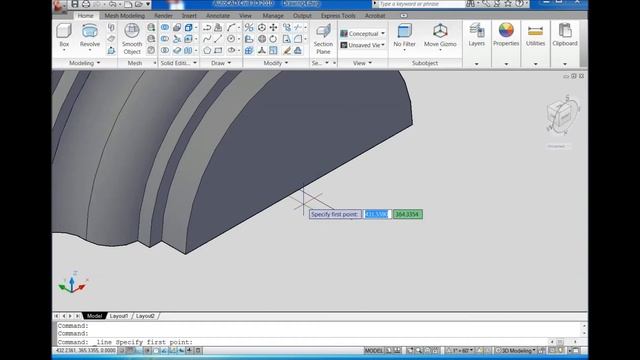Open the Properties color wheel panel

point(506,35)
